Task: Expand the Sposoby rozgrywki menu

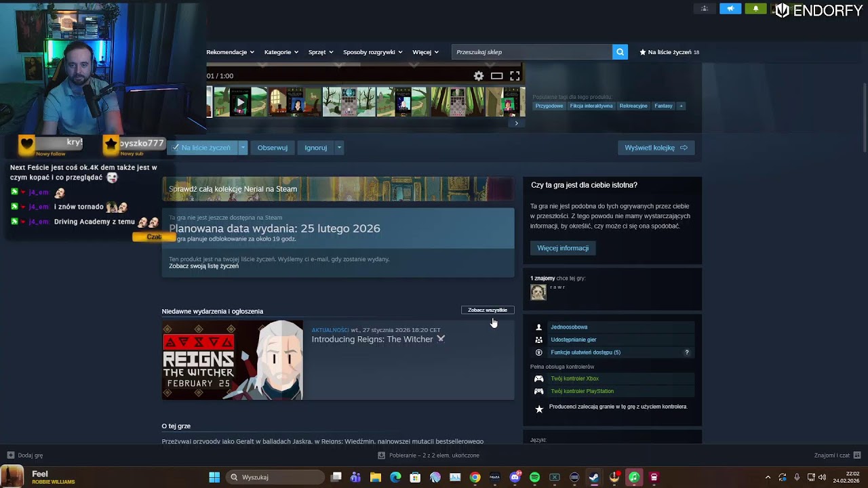Action: (x=373, y=52)
